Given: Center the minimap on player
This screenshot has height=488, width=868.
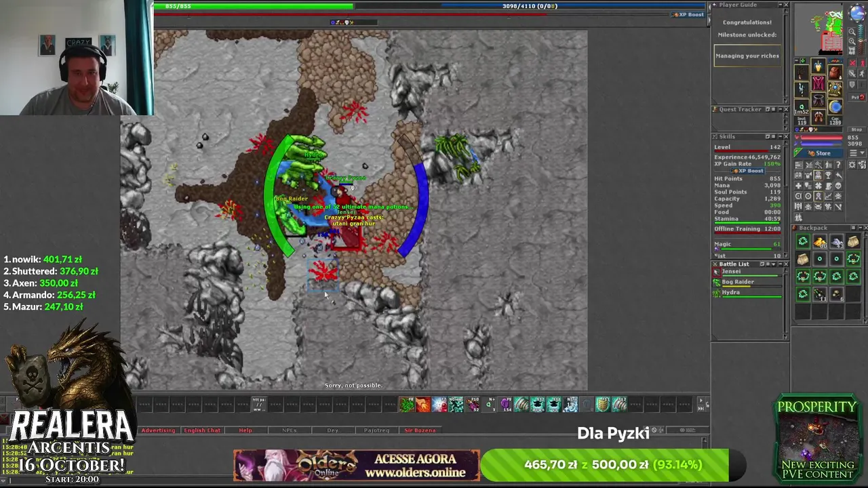Looking at the screenshot, I should point(852,51).
